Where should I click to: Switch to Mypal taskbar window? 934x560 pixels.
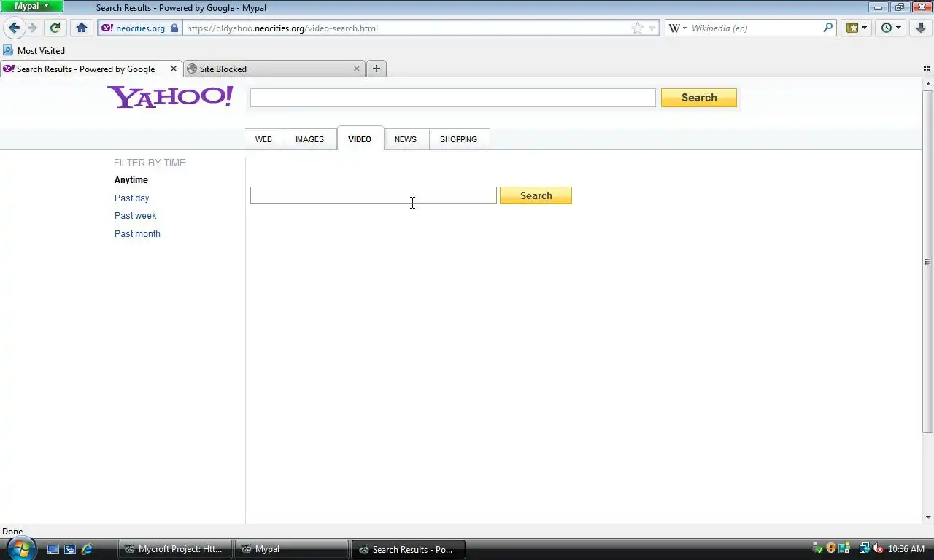tap(292, 549)
